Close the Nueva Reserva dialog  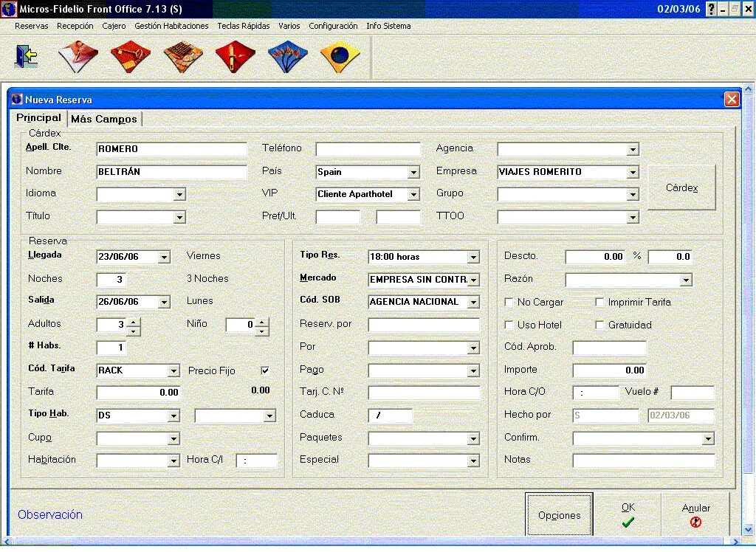point(732,100)
